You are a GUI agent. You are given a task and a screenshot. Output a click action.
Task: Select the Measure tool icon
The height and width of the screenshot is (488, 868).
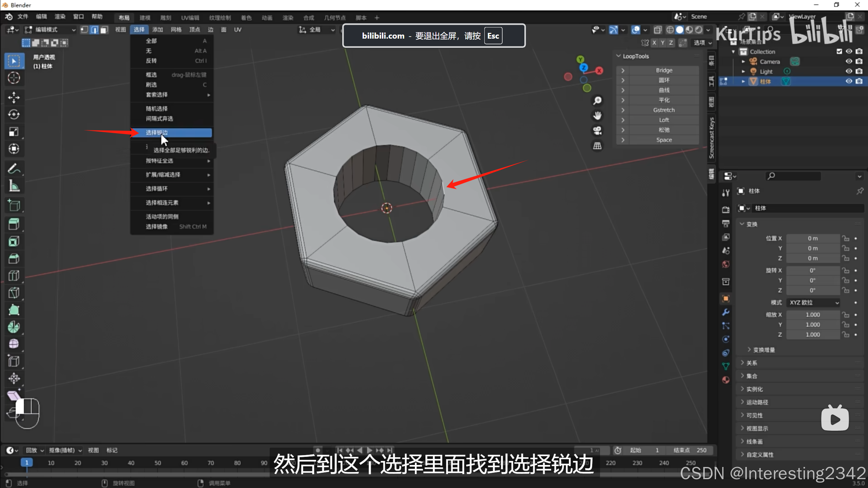point(14,186)
